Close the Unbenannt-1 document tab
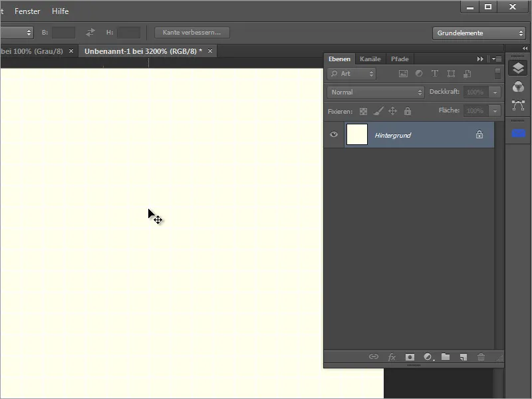Image resolution: width=532 pixels, height=399 pixels. (210, 51)
